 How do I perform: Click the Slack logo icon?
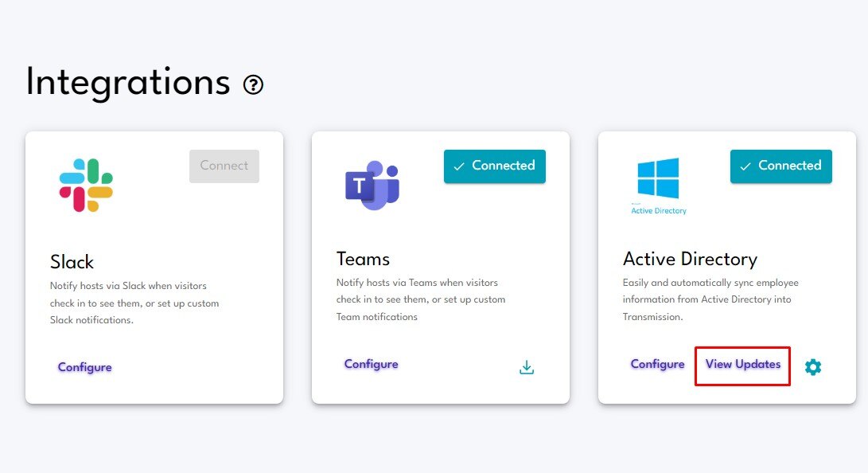point(86,185)
